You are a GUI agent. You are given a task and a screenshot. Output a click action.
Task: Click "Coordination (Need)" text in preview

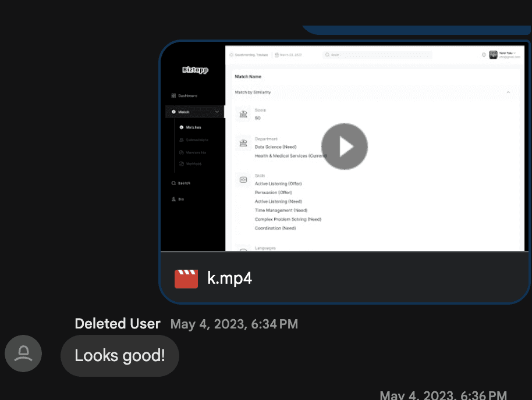tap(275, 228)
